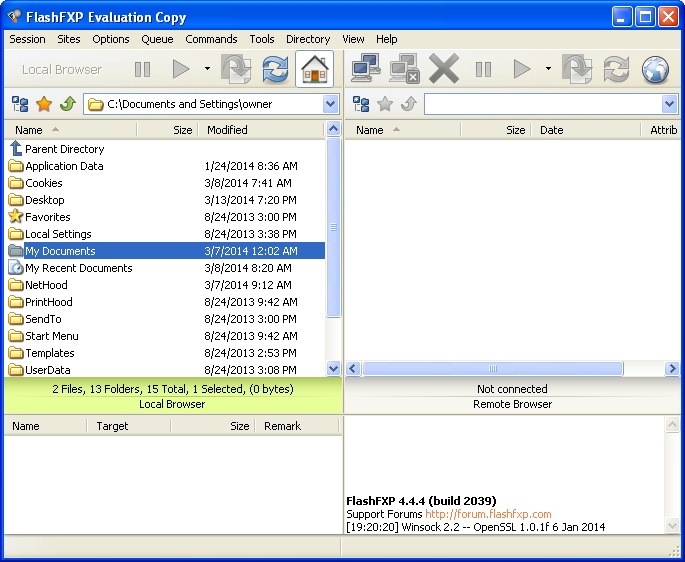Click the local pane transfer queue icon
685x562 pixels.
click(236, 69)
